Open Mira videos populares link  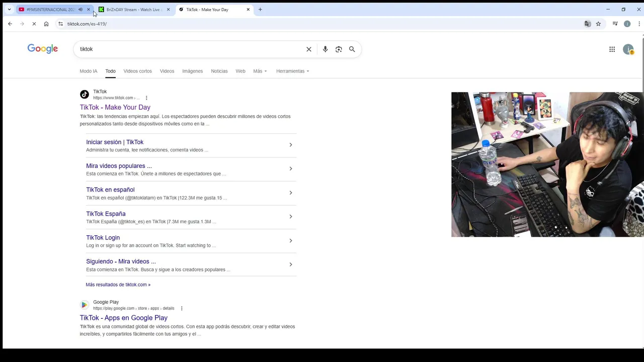click(x=119, y=166)
